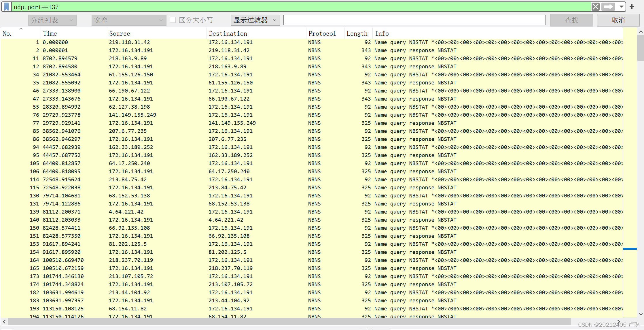The height and width of the screenshot is (330, 644).
Task: Select packet 182 source 213.44.104.92
Action: click(x=311, y=293)
